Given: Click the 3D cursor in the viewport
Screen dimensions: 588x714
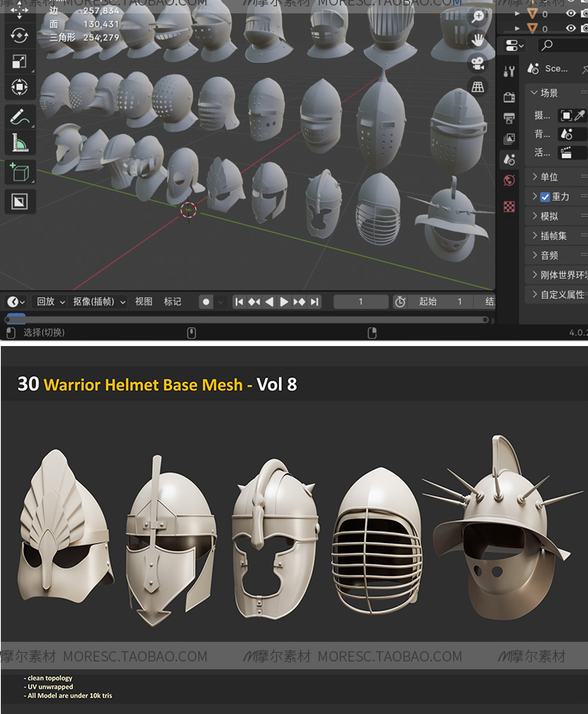Looking at the screenshot, I should pyautogui.click(x=188, y=210).
